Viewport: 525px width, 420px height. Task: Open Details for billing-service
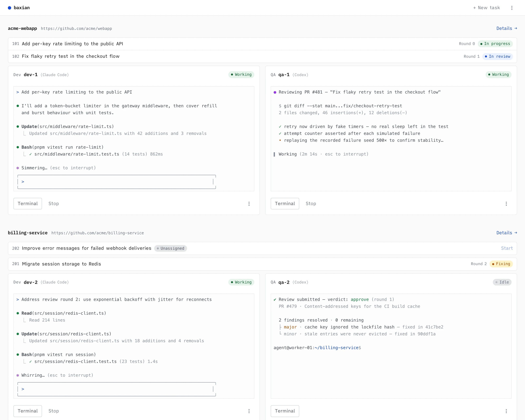(x=506, y=233)
